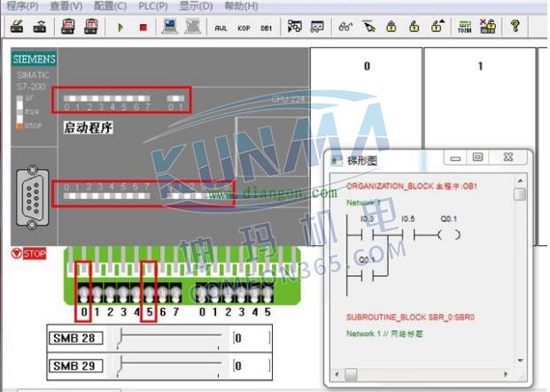
Task: Click the I0.0 contact in the ladder
Action: [367, 234]
